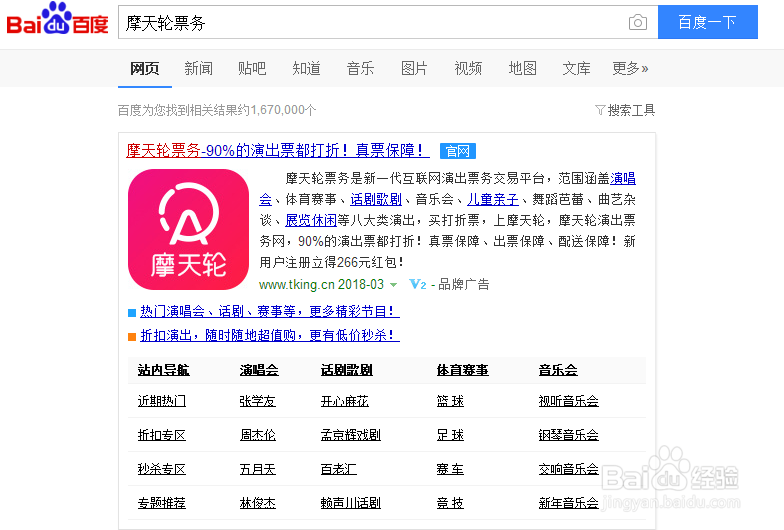
Task: Open the 地图 tab
Action: point(522,68)
